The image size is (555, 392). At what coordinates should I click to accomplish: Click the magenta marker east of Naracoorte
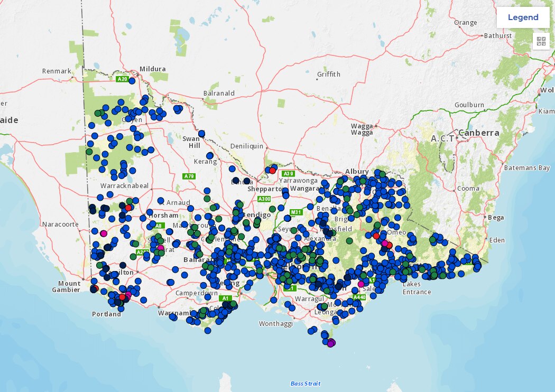104,233
